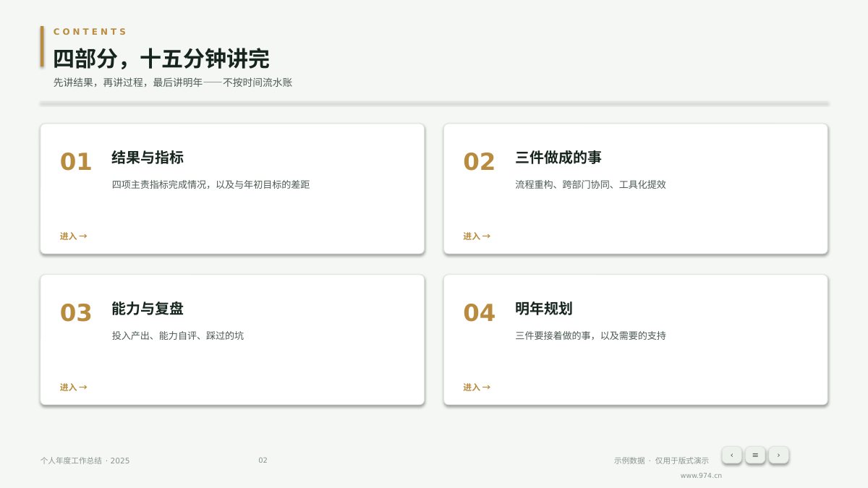Click 进入 → link in 结果与指标 card
The width and height of the screenshot is (868, 488).
coord(73,236)
